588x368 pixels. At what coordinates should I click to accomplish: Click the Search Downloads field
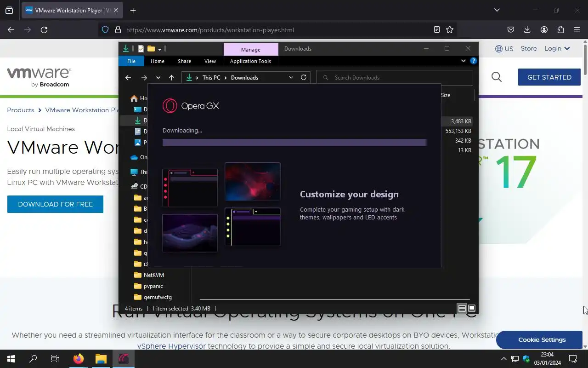coord(395,78)
